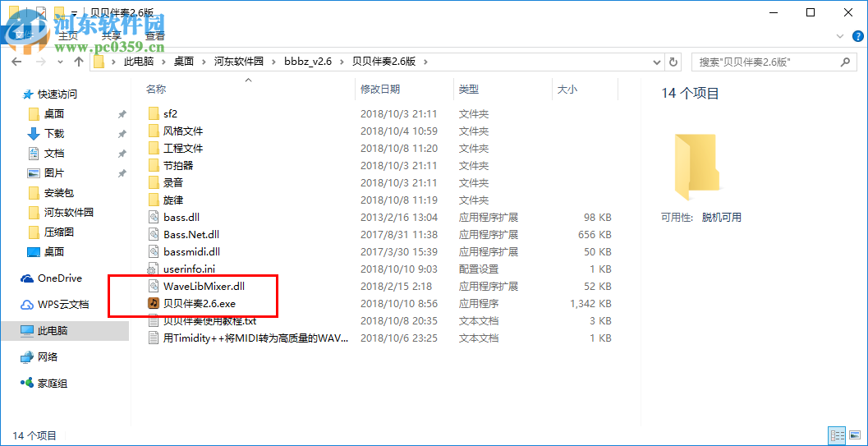Expand the chevron after 河东软件园 breadcrumb
This screenshot has height=446, width=868.
(x=274, y=62)
